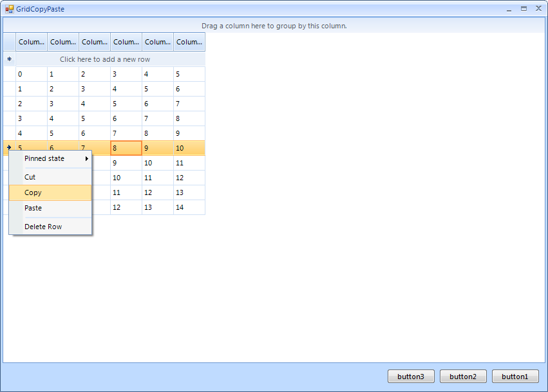Select the cell containing 14
548x392 pixels.
[189, 207]
